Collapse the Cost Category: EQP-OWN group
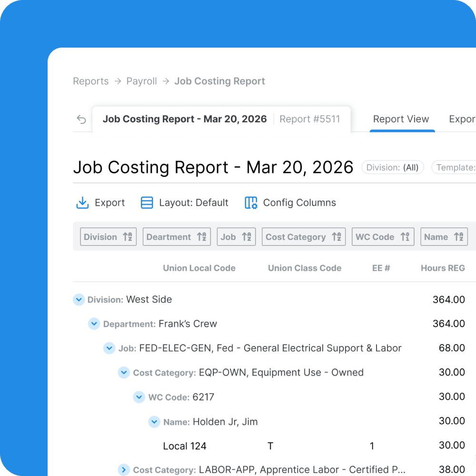476x476 pixels. [124, 373]
